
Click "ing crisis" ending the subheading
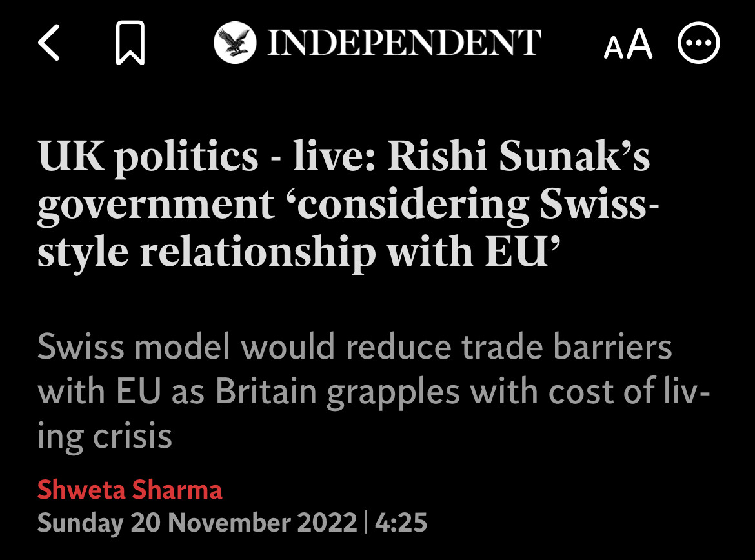point(105,437)
